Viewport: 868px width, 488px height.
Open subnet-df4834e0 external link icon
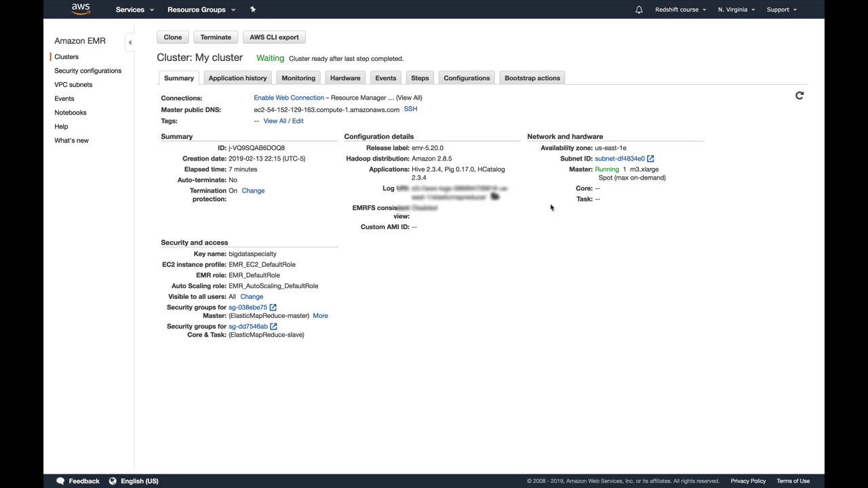pos(650,159)
